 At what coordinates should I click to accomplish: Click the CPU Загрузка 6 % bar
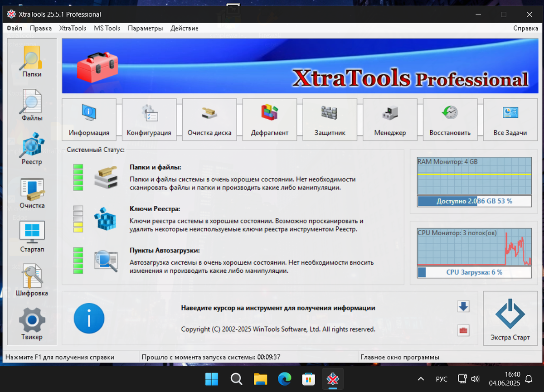tap(474, 272)
